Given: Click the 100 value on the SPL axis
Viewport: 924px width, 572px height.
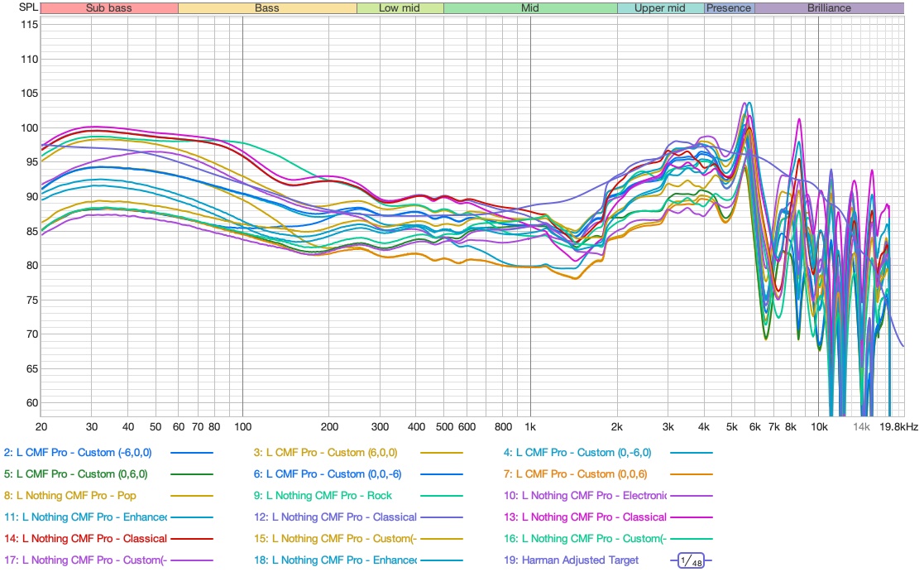Looking at the screenshot, I should tap(29, 128).
